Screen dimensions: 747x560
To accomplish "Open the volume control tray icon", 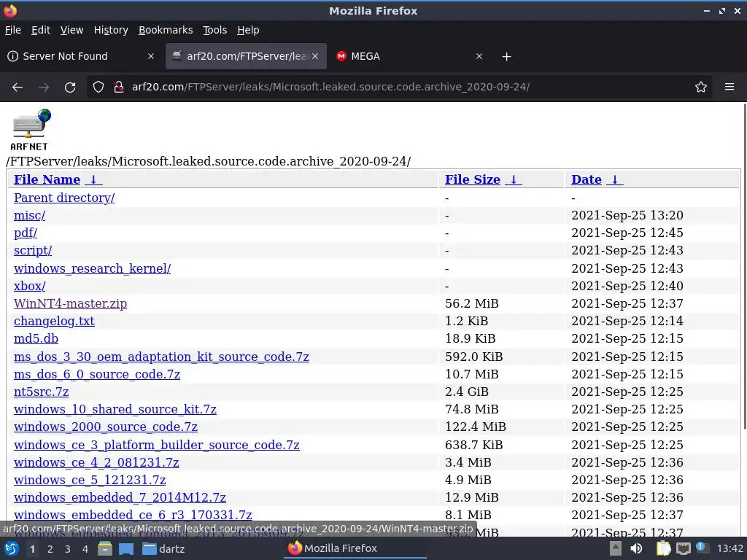I will point(636,548).
